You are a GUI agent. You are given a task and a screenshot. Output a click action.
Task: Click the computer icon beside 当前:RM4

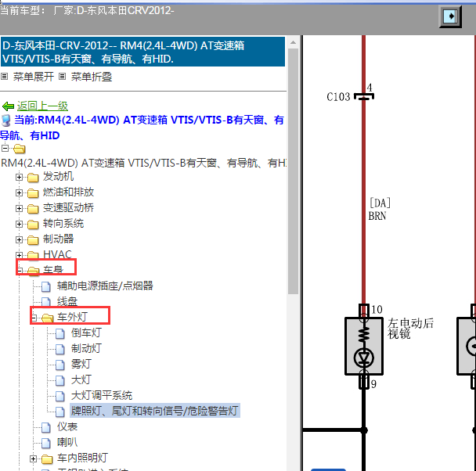(6, 120)
